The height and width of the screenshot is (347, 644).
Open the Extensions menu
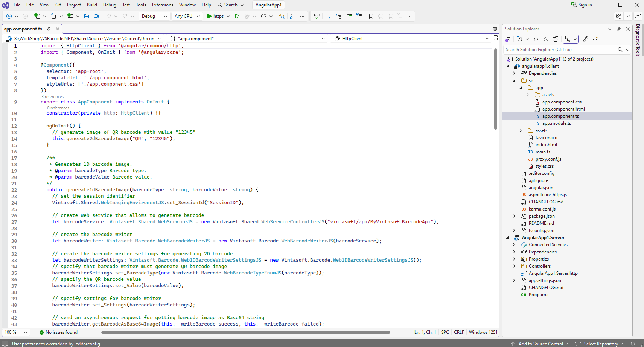pyautogui.click(x=162, y=5)
